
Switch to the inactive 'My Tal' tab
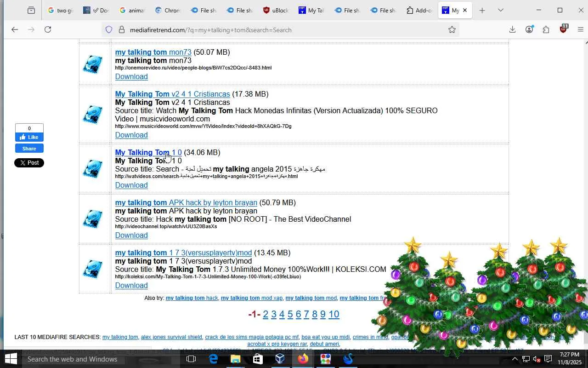(311, 10)
